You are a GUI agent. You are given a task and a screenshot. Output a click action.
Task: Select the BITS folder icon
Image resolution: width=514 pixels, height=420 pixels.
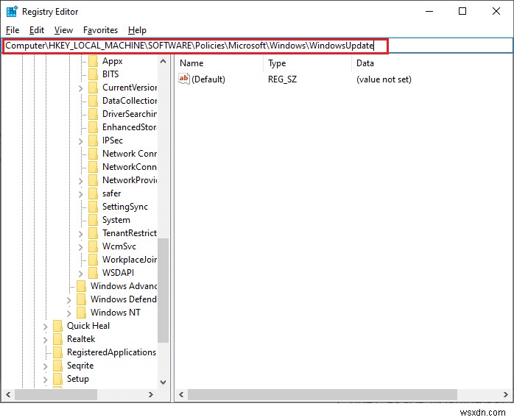[93, 74]
